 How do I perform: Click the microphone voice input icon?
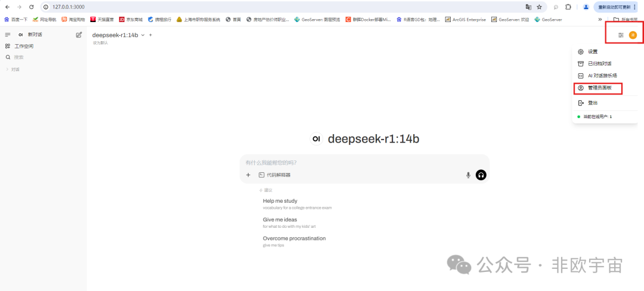pos(468,175)
